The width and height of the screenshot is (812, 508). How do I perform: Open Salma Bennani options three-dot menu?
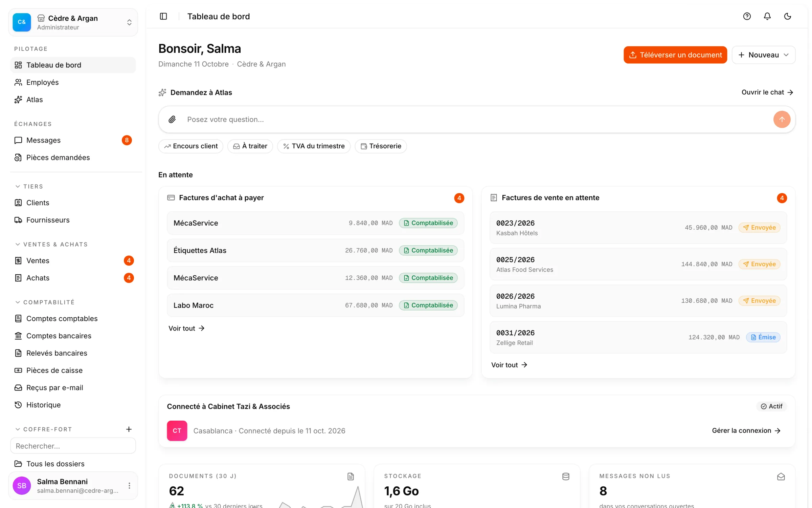[129, 485]
